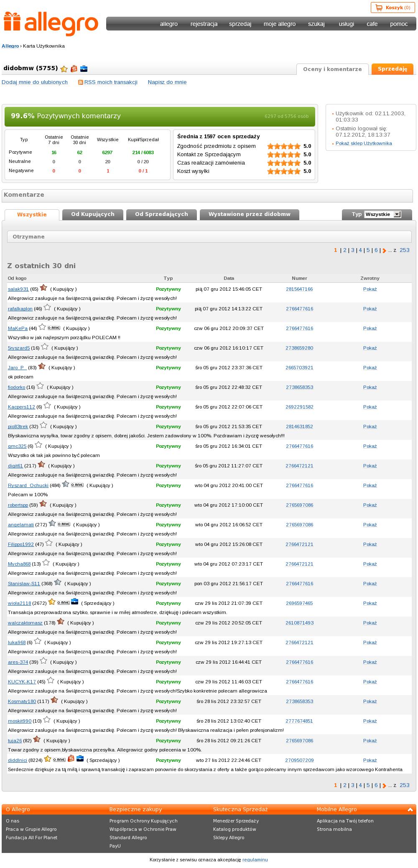Open user profile salak931
The image size is (418, 868).
pos(18,289)
